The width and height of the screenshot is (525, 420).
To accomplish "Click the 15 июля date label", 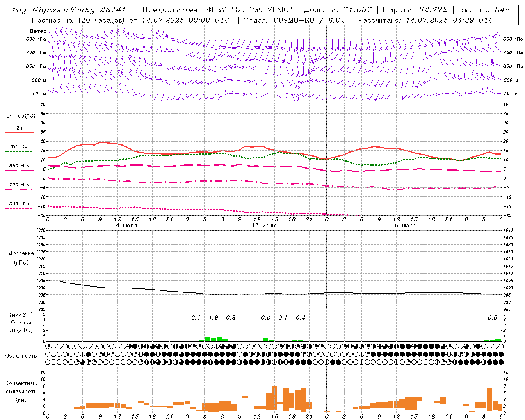I will [264, 225].
